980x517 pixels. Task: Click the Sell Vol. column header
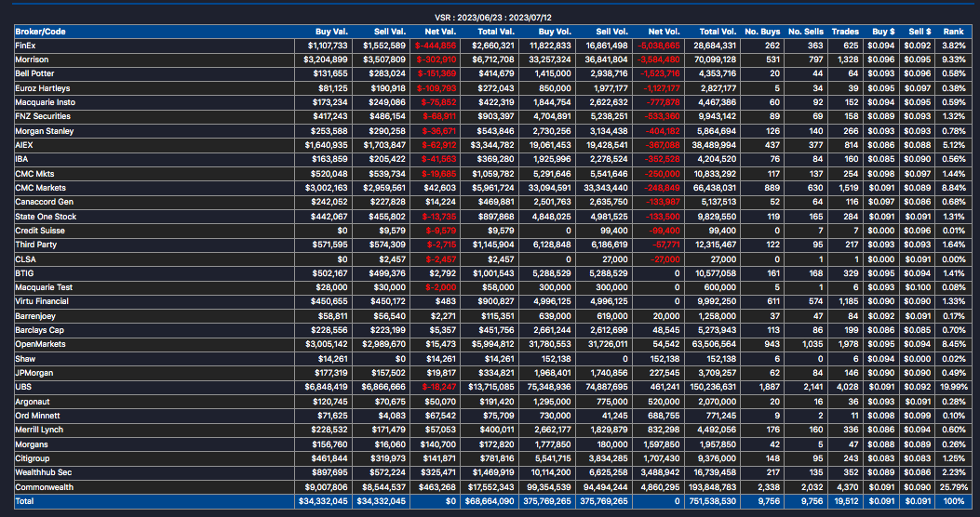click(x=612, y=32)
